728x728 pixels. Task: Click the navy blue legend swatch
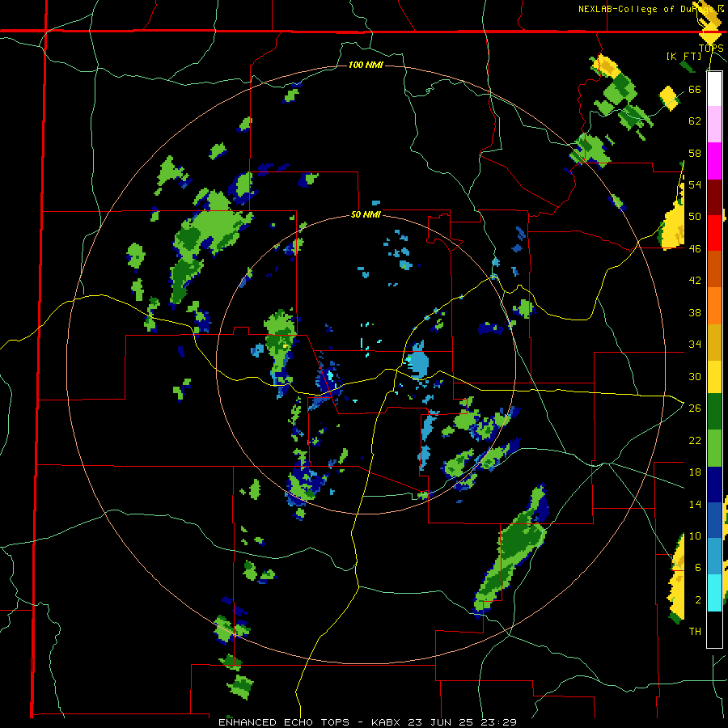714,485
